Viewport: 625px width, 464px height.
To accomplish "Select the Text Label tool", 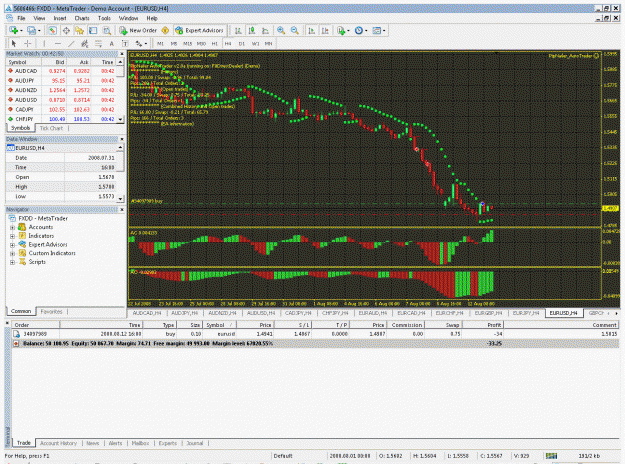I will click(125, 43).
